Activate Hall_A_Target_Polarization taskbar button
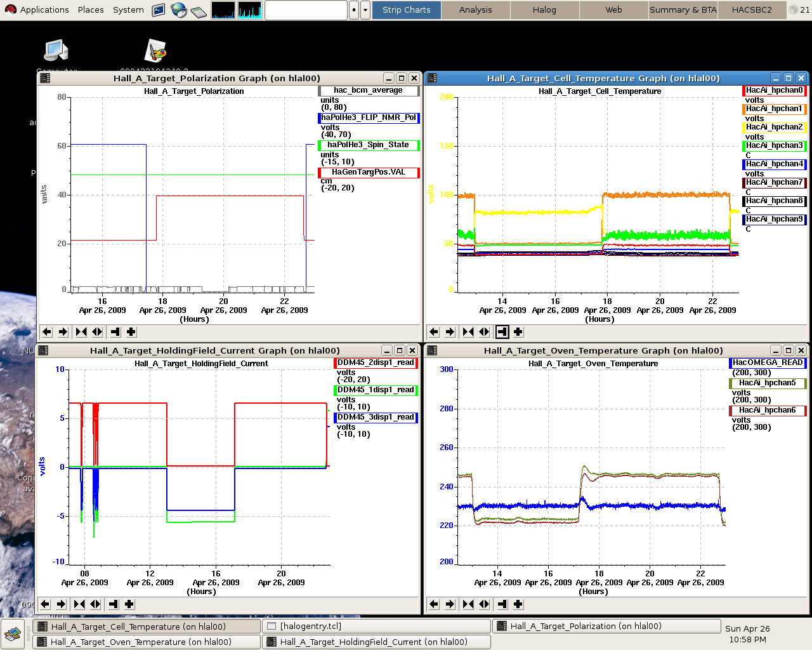The image size is (812, 650). 606,626
